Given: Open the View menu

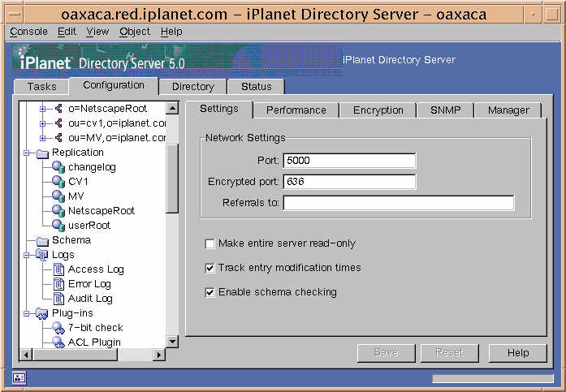Looking at the screenshot, I should click(x=97, y=32).
